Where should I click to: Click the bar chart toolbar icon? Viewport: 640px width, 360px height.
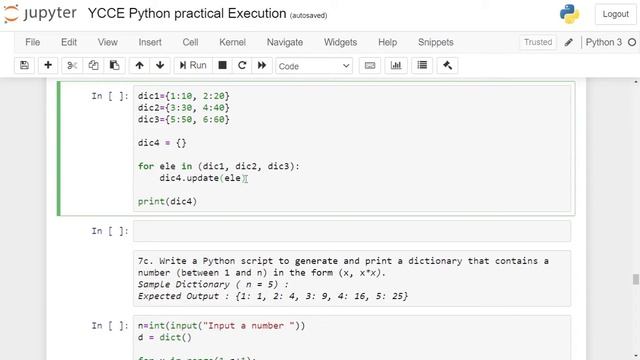tap(396, 65)
